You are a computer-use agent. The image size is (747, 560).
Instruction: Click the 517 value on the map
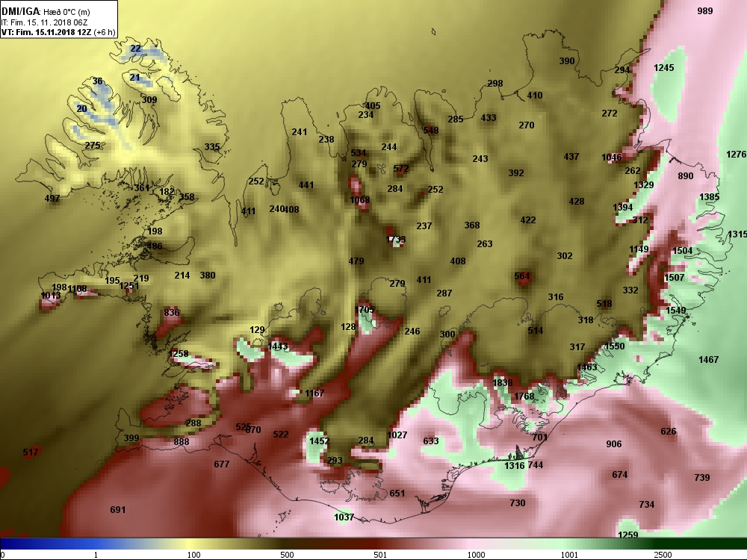click(31, 452)
